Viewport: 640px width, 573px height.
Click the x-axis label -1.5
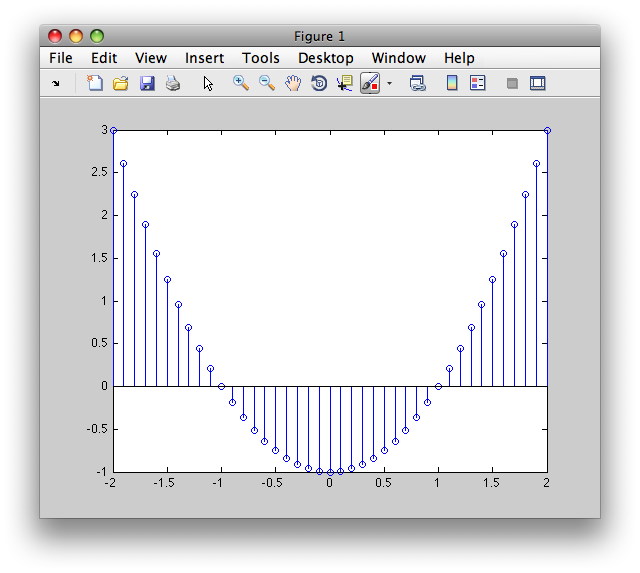(x=164, y=483)
